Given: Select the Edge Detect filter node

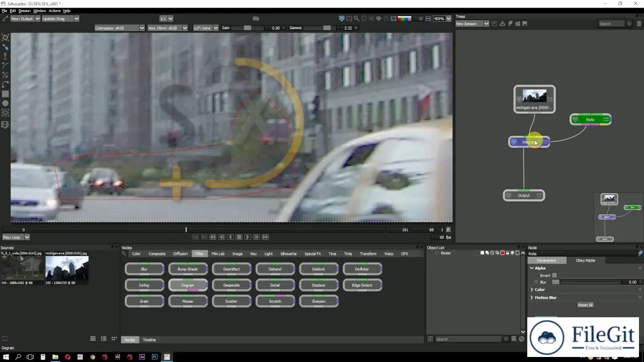Looking at the screenshot, I should click(x=362, y=285).
